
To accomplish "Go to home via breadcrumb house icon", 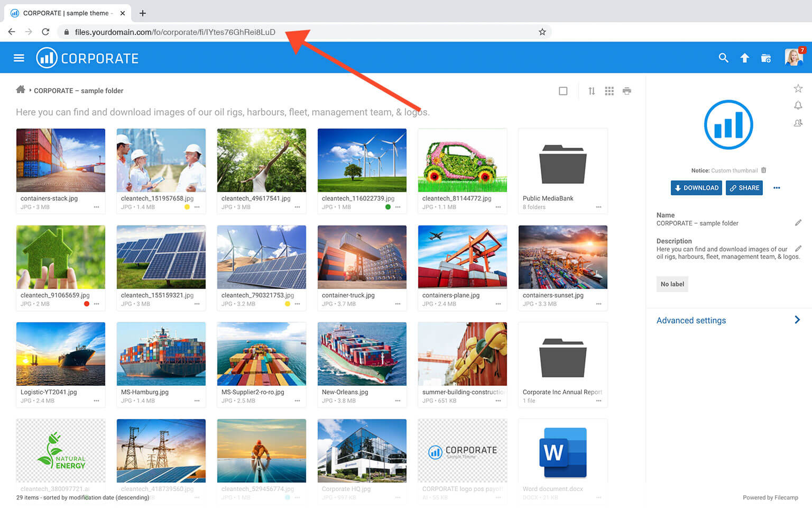I will pos(21,90).
